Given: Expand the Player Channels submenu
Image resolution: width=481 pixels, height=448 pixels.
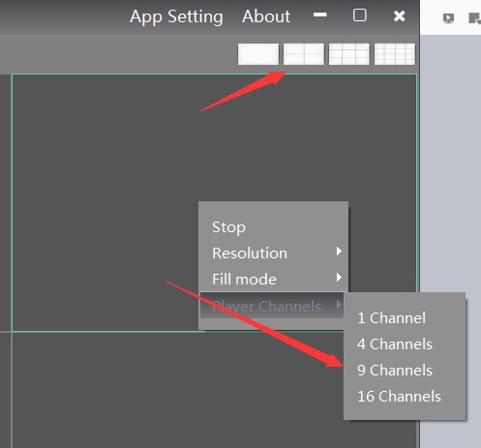Looking at the screenshot, I should (272, 306).
